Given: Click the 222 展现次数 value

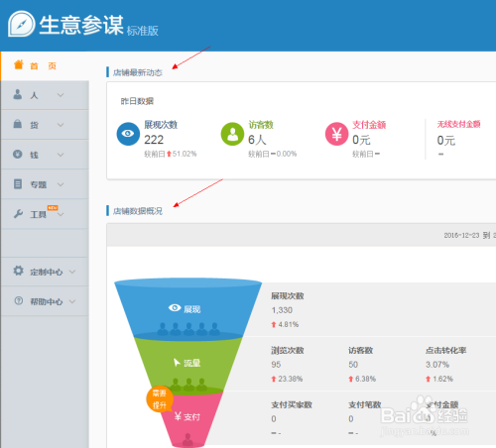Looking at the screenshot, I should (x=154, y=140).
